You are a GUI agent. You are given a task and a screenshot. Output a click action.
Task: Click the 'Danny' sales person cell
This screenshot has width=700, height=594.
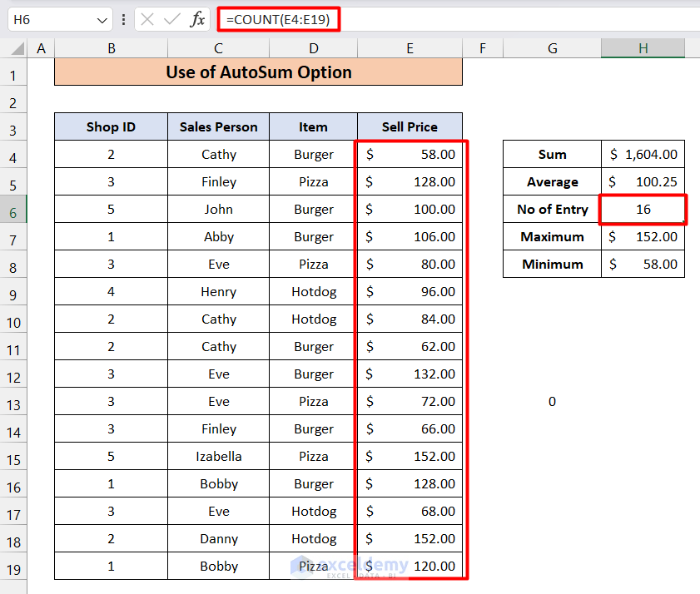click(218, 538)
